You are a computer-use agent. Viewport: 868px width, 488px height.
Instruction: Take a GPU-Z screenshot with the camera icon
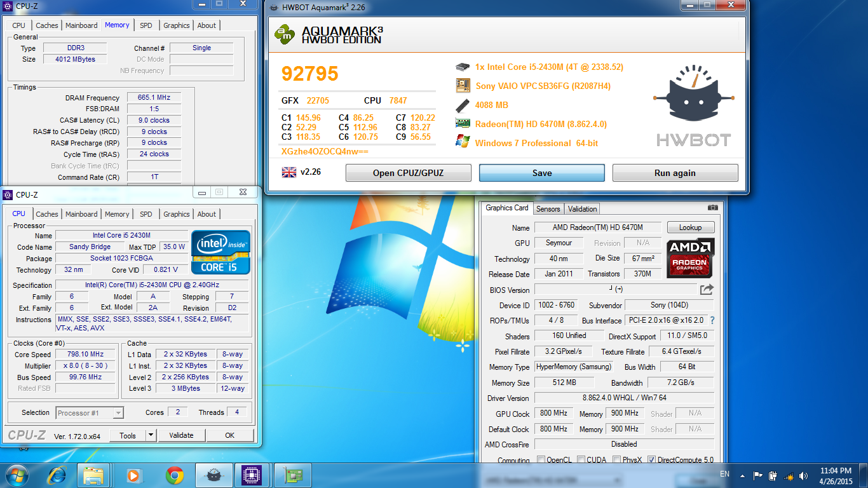pos(712,208)
